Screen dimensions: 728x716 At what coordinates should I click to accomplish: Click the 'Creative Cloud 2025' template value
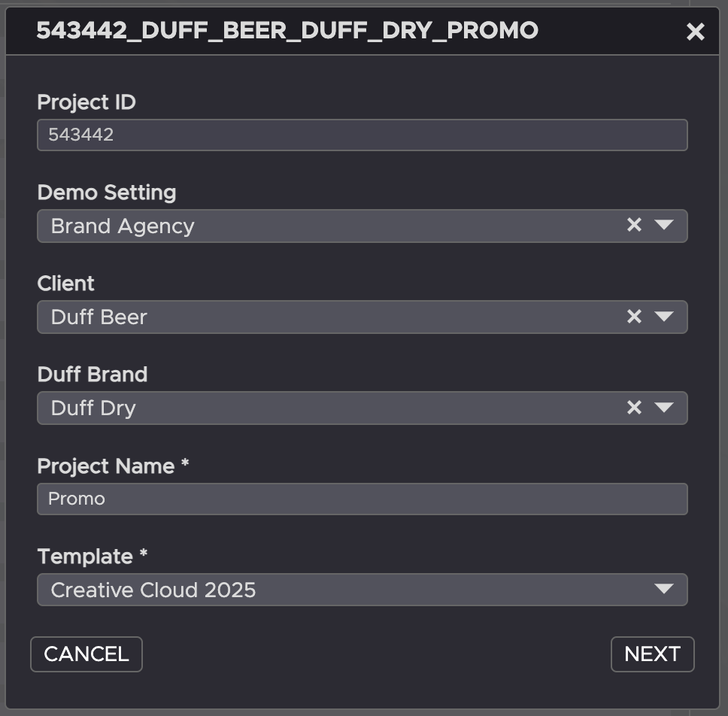[153, 590]
